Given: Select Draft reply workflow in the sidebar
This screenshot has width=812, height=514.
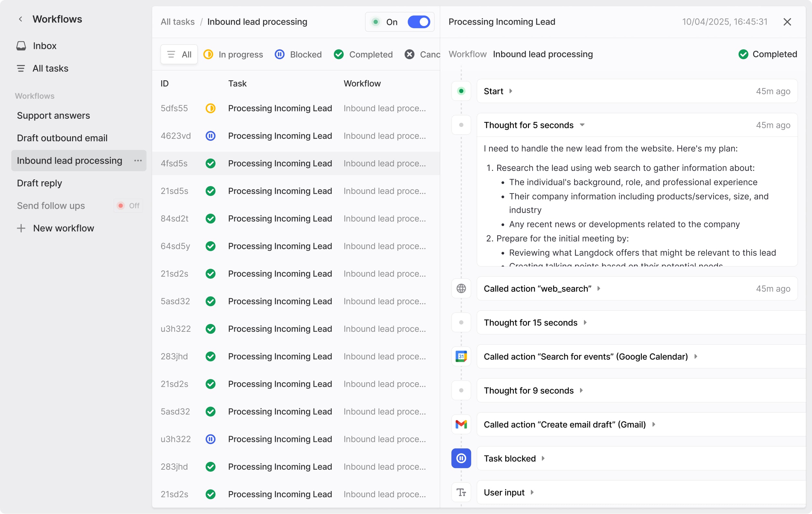Looking at the screenshot, I should [x=39, y=183].
